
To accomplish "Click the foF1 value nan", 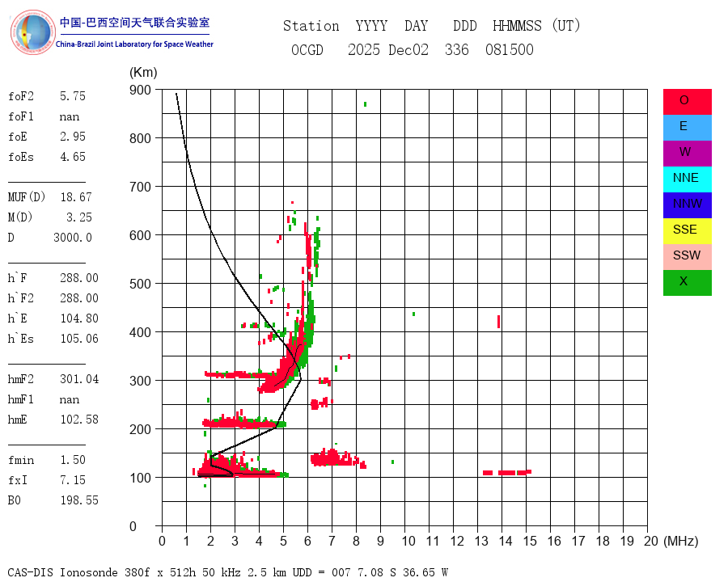I will click(x=70, y=116).
